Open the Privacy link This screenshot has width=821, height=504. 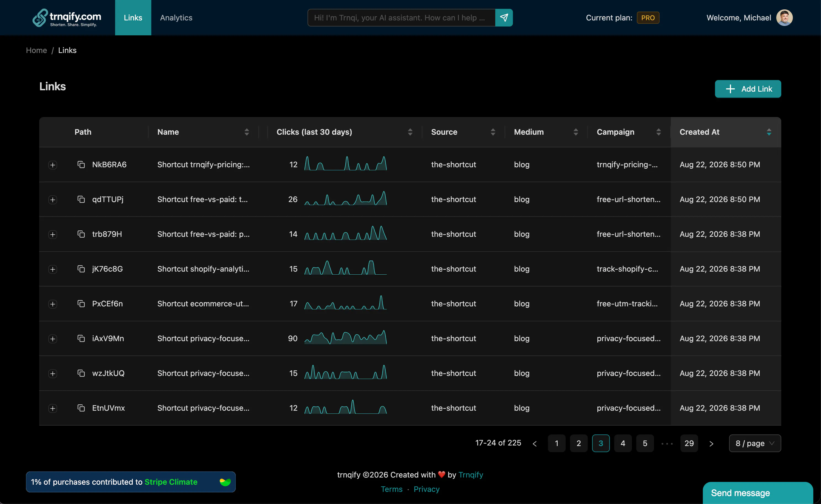(426, 489)
